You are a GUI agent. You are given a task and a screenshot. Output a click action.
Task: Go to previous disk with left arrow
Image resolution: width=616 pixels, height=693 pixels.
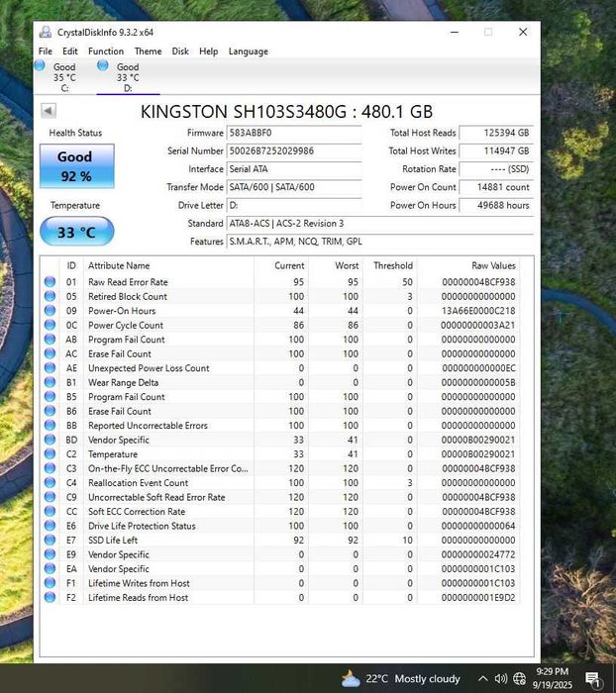(49, 111)
